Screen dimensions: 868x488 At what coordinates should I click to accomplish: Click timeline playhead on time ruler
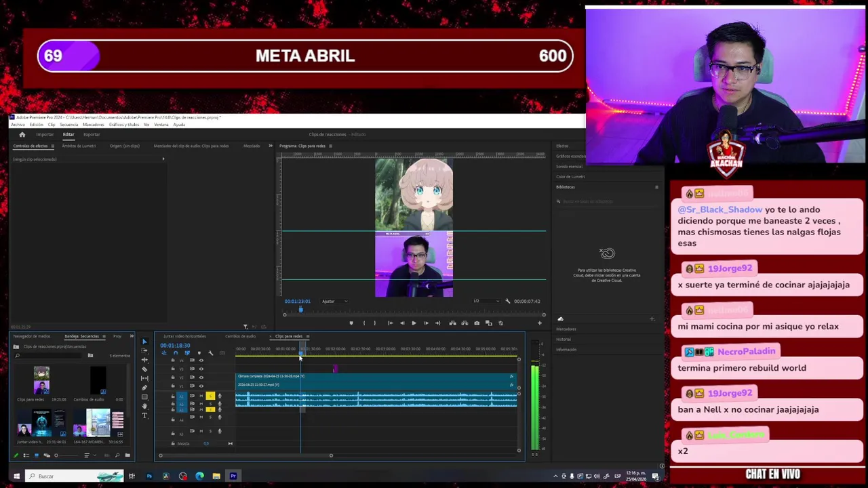300,352
